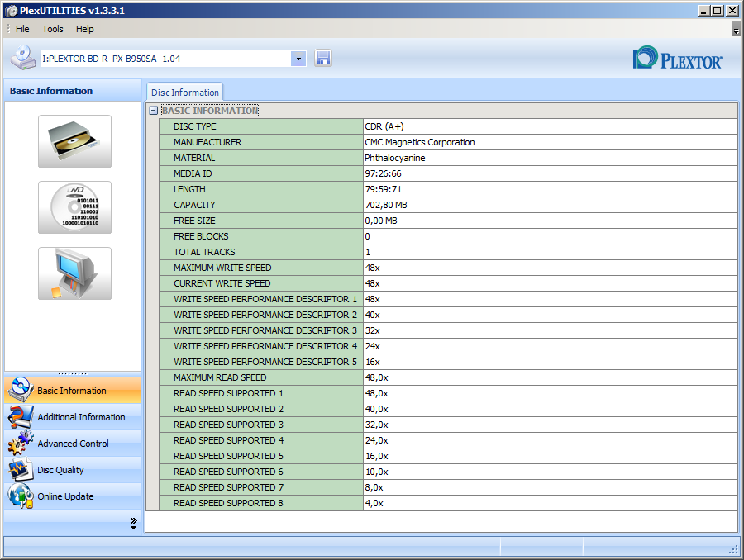Click the Disc Quality graph icon
The width and height of the screenshot is (744, 560).
pos(21,469)
